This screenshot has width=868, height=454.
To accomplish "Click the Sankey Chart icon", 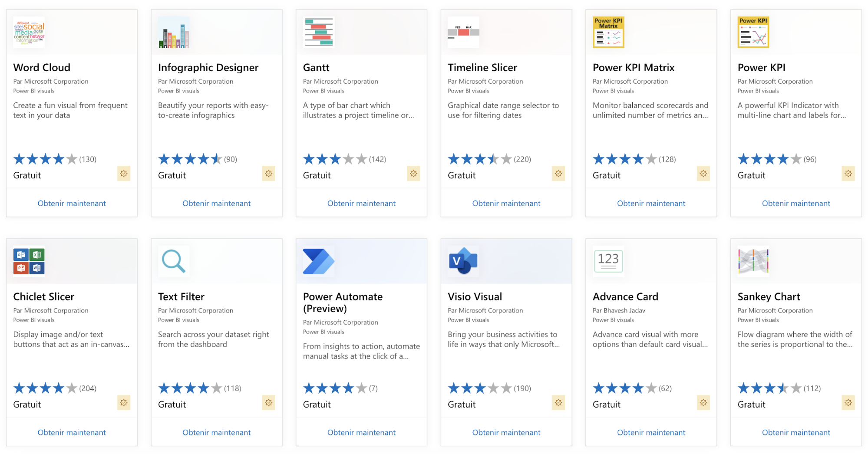I will pyautogui.click(x=753, y=261).
